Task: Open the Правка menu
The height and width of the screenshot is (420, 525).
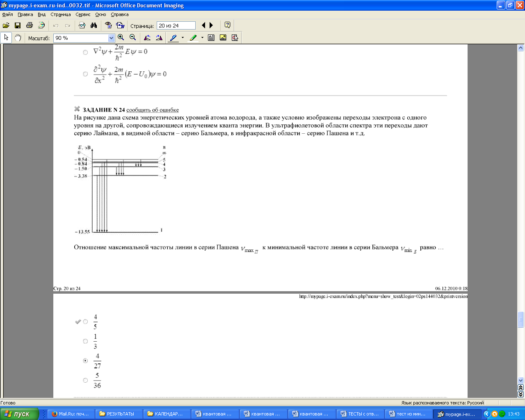Action: pos(25,14)
